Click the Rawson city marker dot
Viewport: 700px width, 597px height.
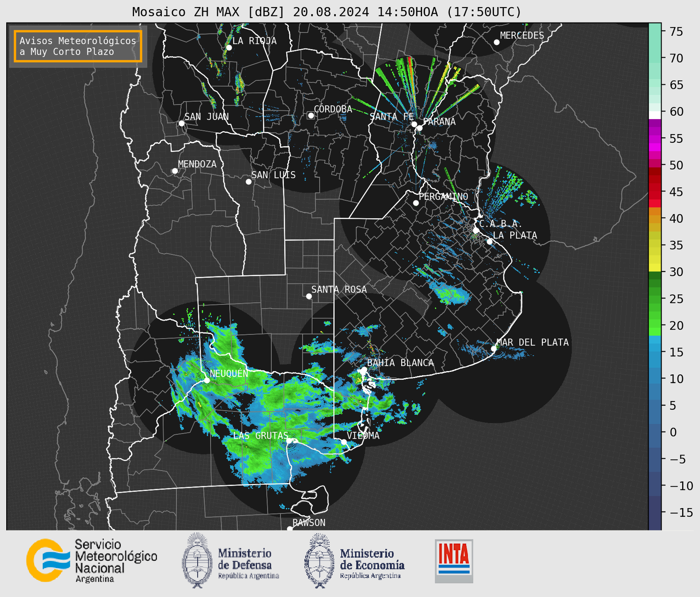pos(290,529)
